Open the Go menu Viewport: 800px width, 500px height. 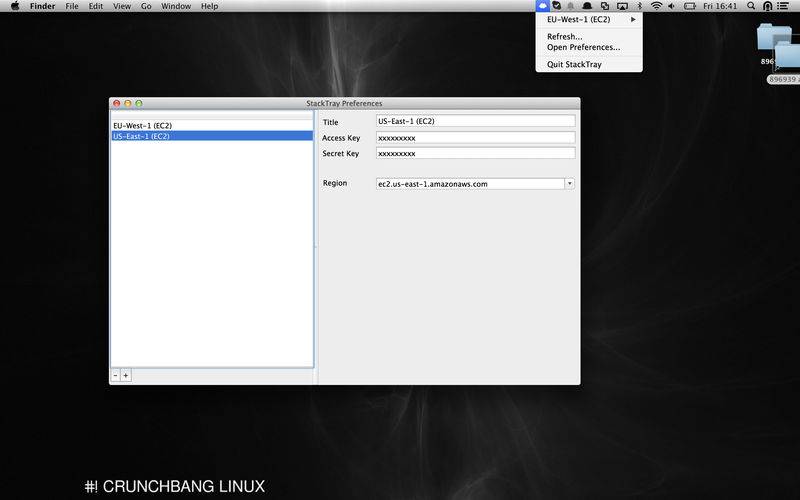(146, 6)
